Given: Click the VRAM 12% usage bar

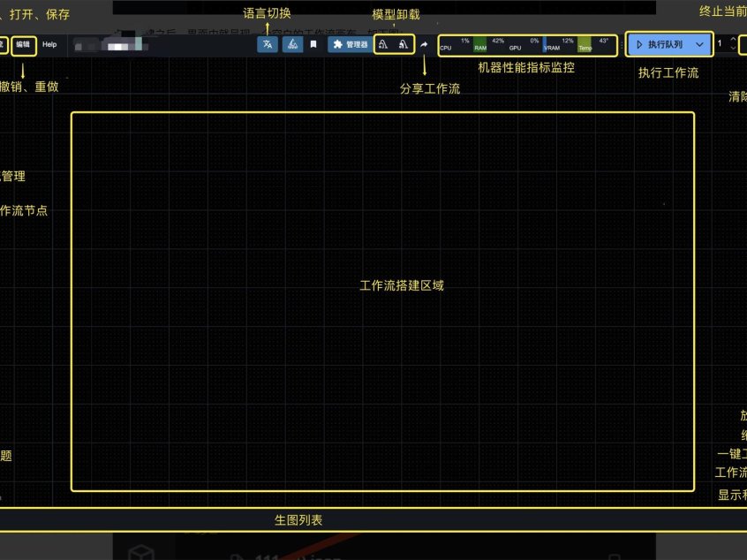Looking at the screenshot, I should [x=559, y=45].
